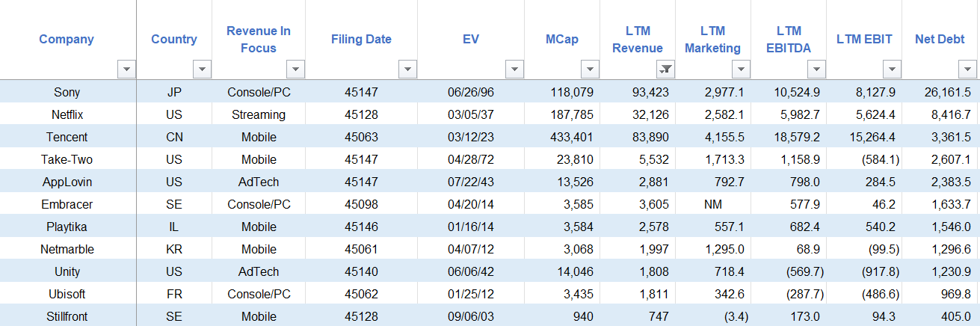This screenshot has width=980, height=326.
Task: Select the LTM EBIT header text
Action: (864, 39)
